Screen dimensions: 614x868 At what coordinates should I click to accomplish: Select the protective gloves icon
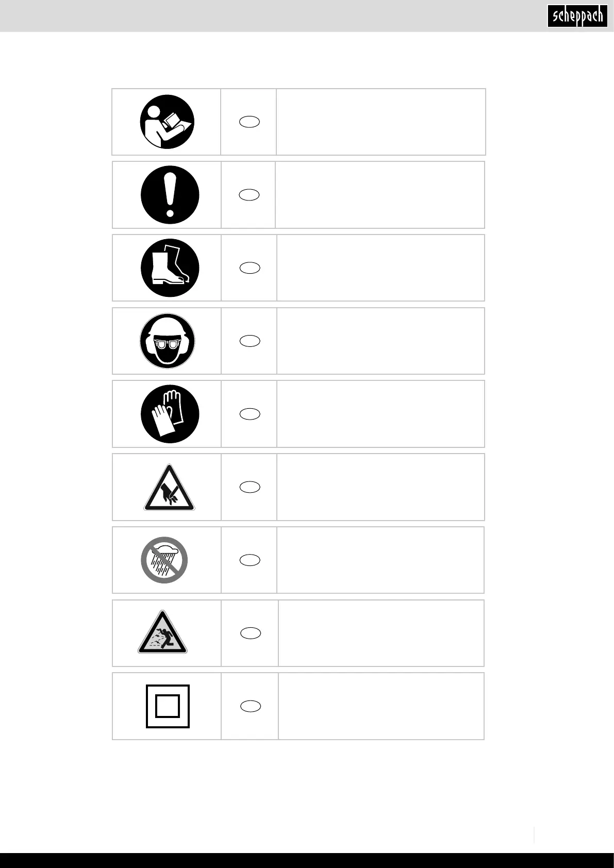click(170, 414)
